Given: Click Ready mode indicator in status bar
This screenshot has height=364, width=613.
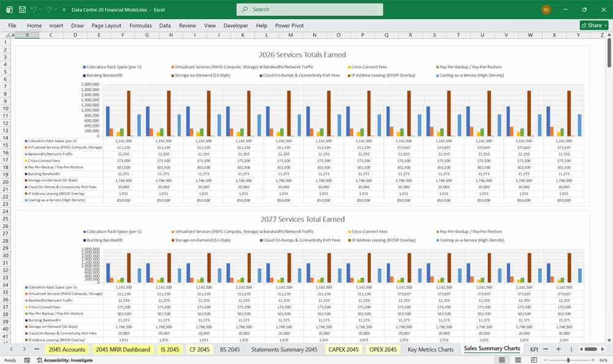Looking at the screenshot, I should (9, 360).
